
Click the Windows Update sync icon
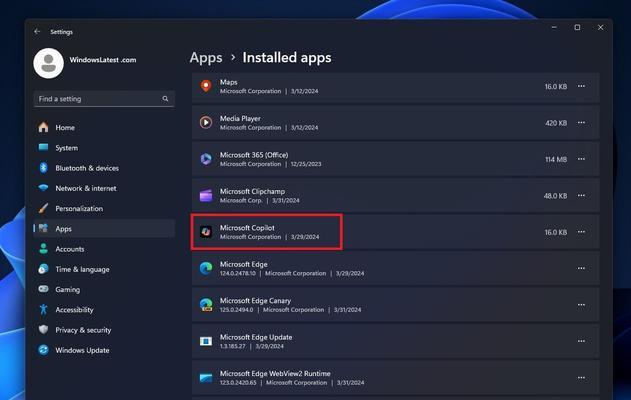43,350
